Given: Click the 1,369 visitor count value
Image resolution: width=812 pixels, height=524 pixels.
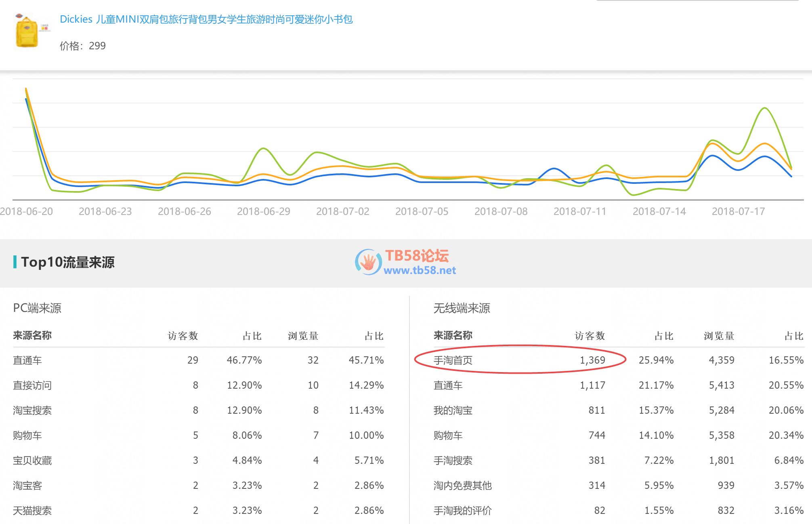Looking at the screenshot, I should coord(592,360).
